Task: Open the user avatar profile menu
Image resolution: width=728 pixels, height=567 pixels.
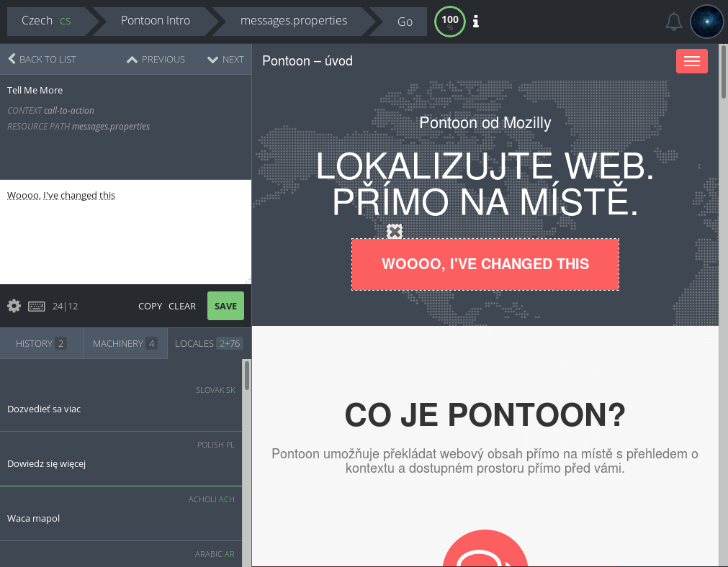Action: pos(706,22)
